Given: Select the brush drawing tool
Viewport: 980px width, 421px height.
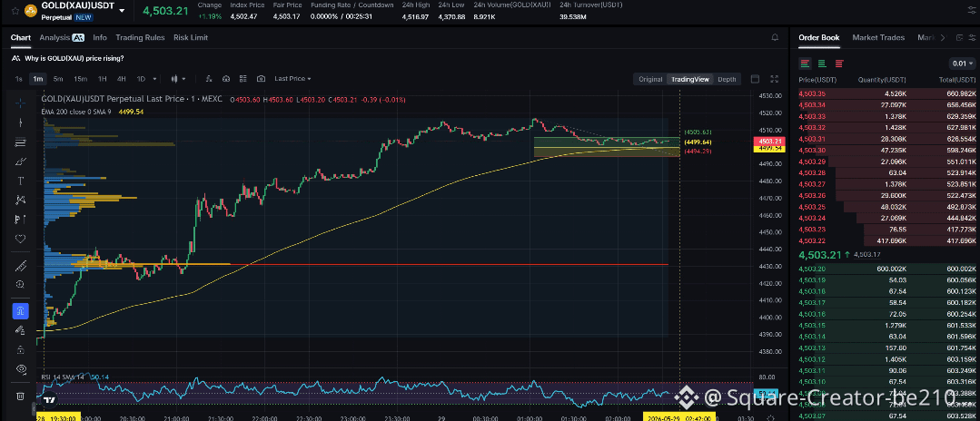Looking at the screenshot, I should coord(21,162).
